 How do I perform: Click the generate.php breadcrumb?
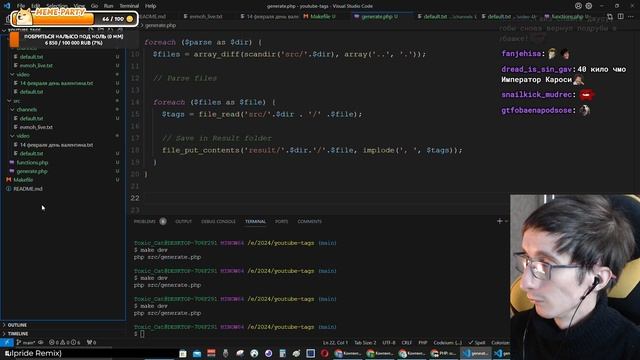(160, 25)
